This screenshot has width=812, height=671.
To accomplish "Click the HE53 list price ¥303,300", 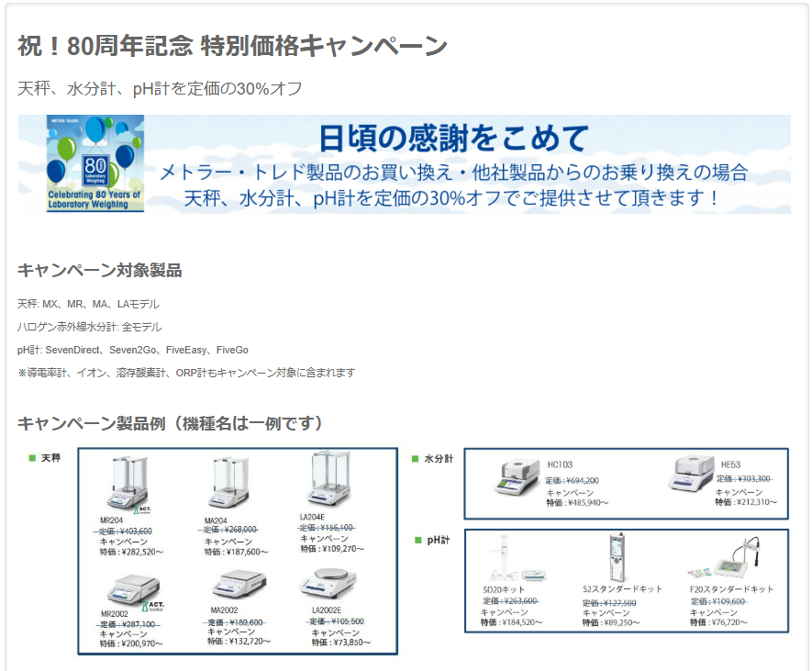I will click(x=743, y=479).
